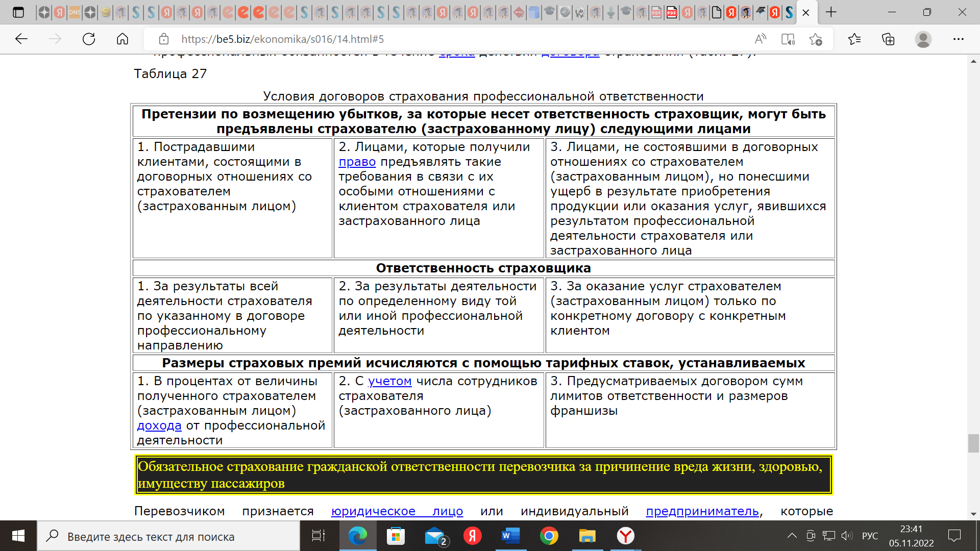980x551 pixels.
Task: Go back to the previous page
Action: point(21,39)
